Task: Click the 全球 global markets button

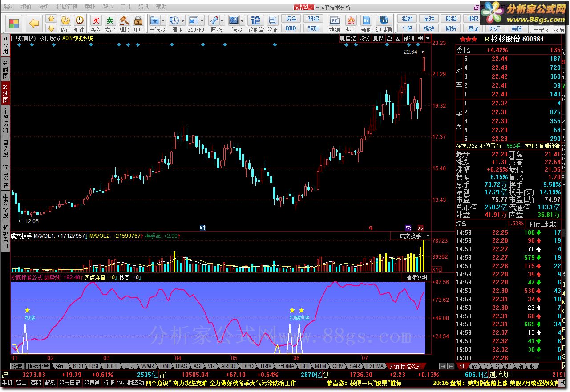Action: click(x=429, y=19)
